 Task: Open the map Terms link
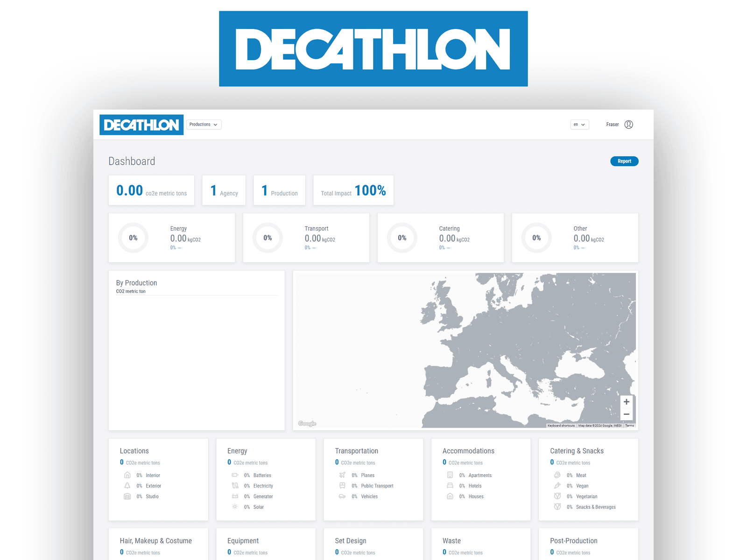click(629, 426)
